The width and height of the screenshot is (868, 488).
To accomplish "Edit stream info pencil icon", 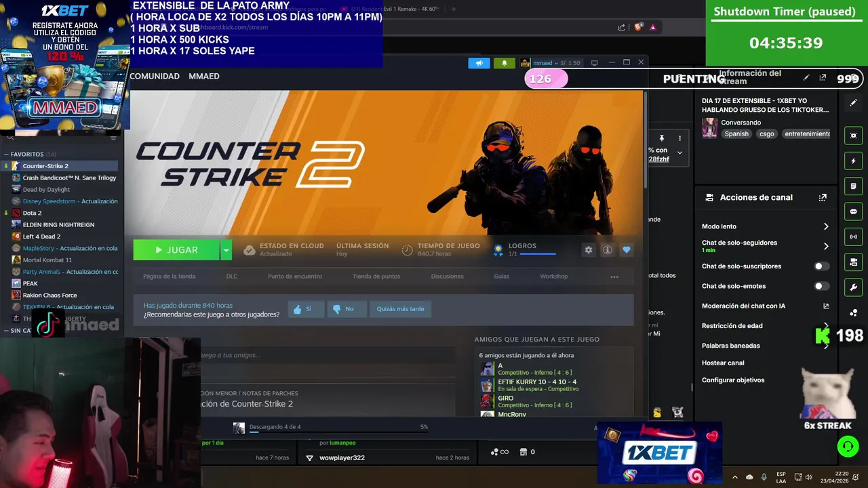I will point(806,78).
